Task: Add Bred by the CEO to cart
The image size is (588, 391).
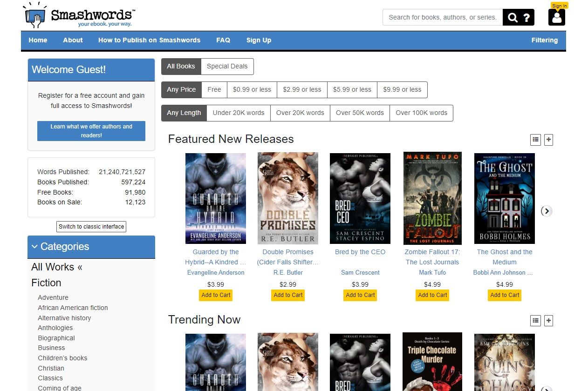Action: point(360,295)
